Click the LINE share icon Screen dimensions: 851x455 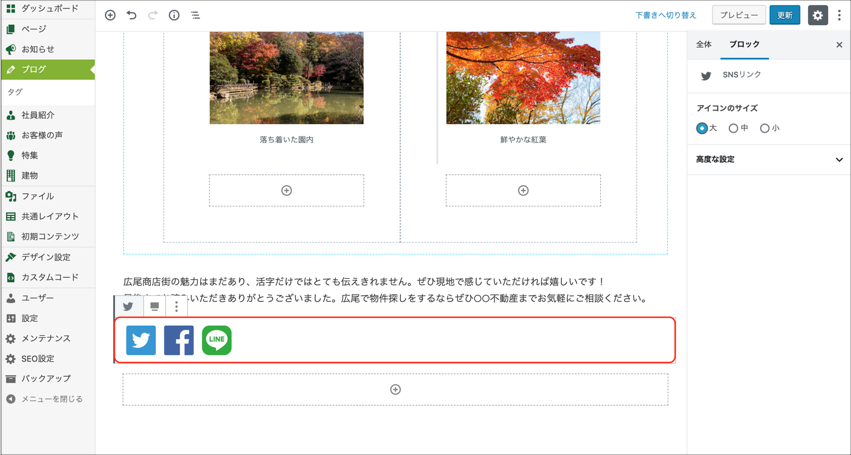click(217, 341)
